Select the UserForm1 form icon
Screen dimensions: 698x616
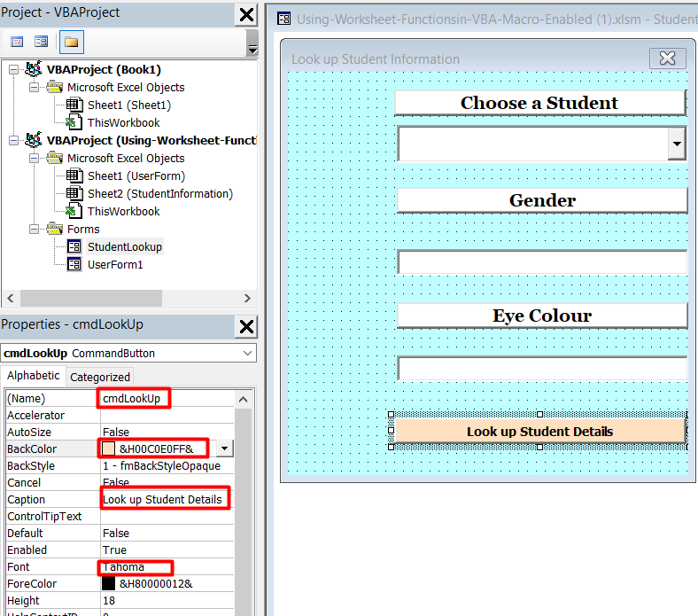(74, 265)
